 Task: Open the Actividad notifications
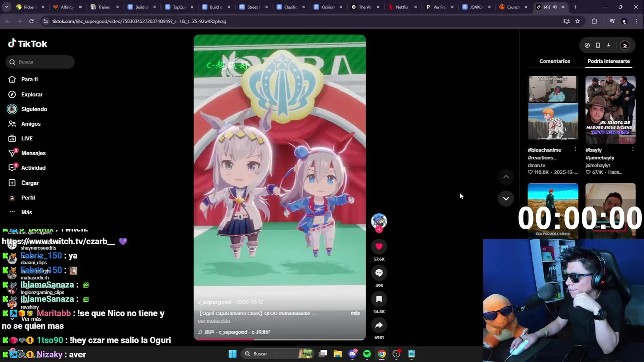(33, 168)
